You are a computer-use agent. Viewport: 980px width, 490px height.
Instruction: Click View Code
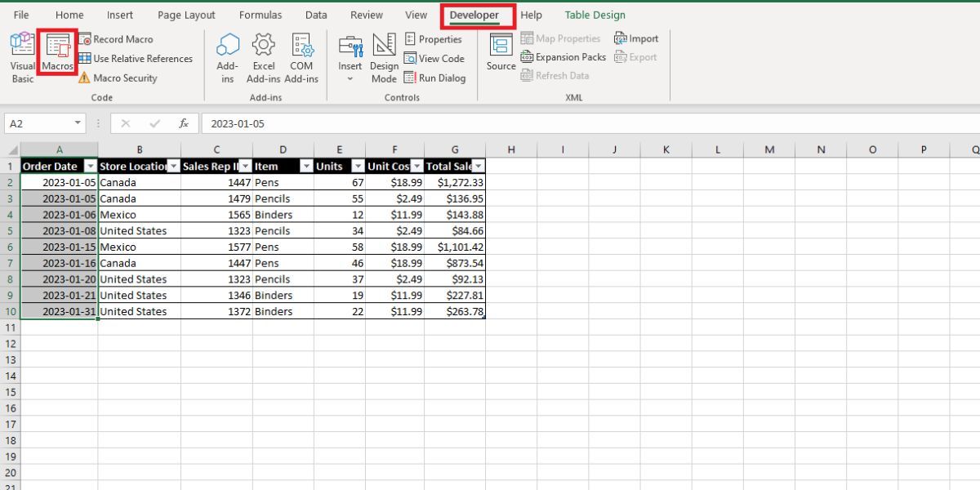pos(434,58)
